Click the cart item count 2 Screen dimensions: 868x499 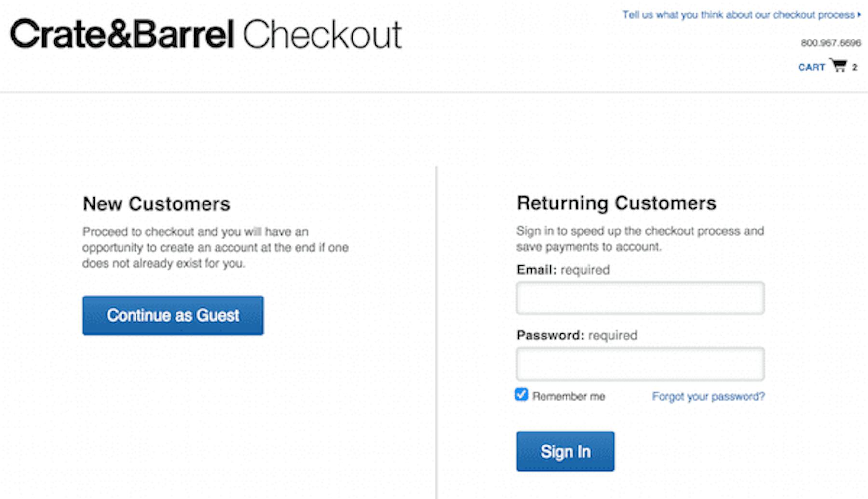coord(854,67)
